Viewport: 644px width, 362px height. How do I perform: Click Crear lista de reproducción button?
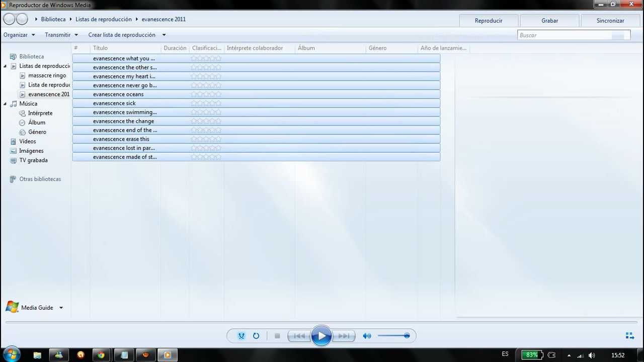[x=122, y=35]
